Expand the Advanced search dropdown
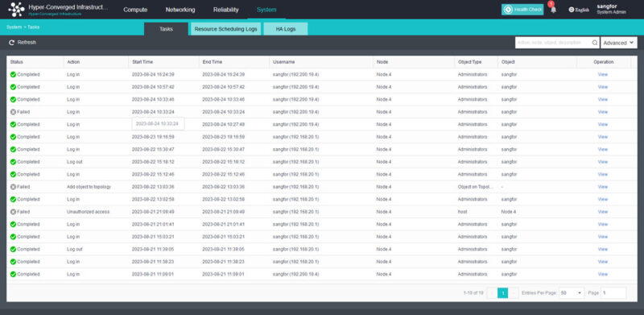644x315 pixels. [x=618, y=43]
